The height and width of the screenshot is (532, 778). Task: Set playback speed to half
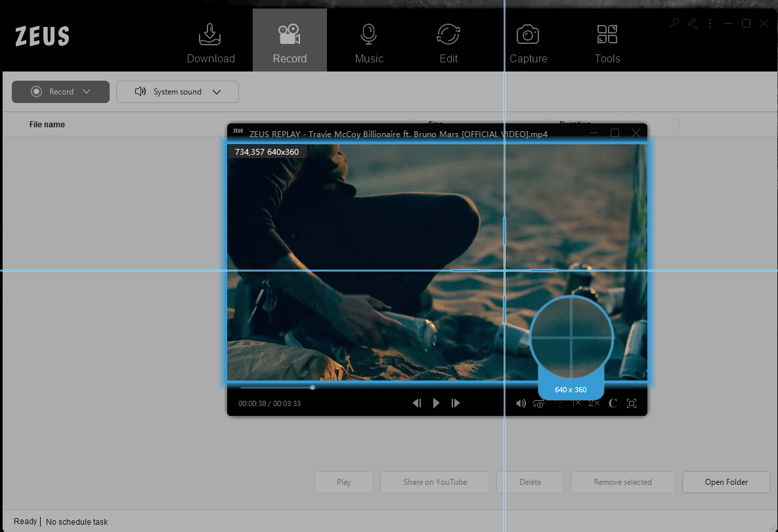(x=557, y=403)
